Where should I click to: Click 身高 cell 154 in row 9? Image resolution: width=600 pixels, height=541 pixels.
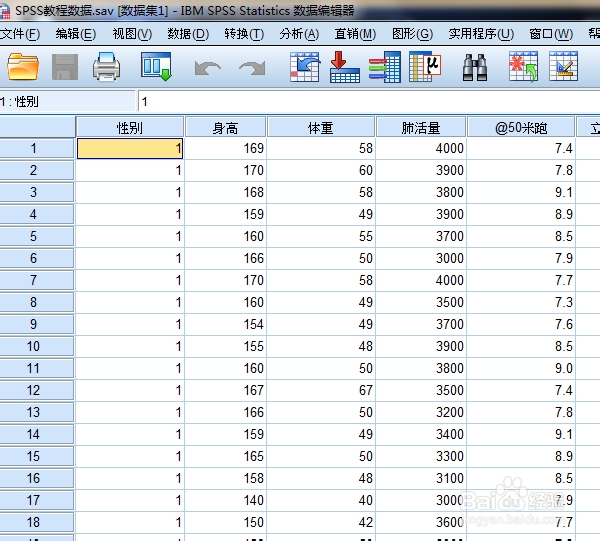point(225,324)
